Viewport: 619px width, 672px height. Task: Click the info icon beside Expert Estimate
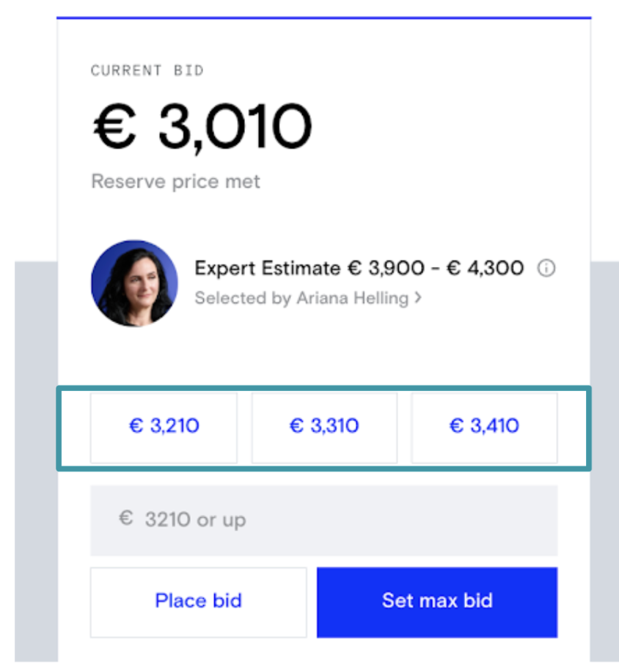tap(546, 269)
